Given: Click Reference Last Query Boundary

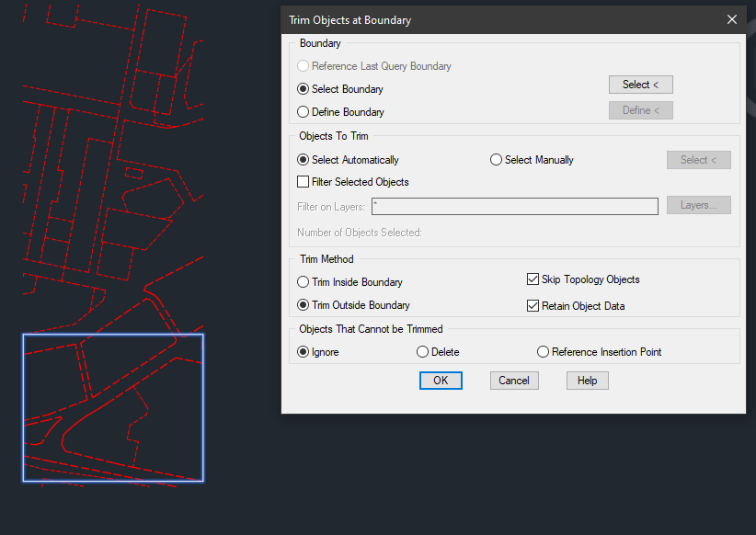Looking at the screenshot, I should tap(304, 65).
